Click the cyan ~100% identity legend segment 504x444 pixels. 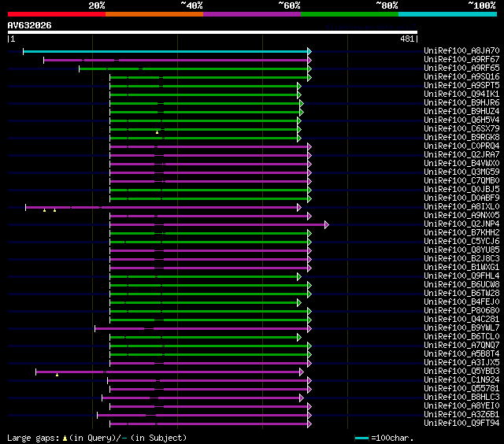(447, 13)
